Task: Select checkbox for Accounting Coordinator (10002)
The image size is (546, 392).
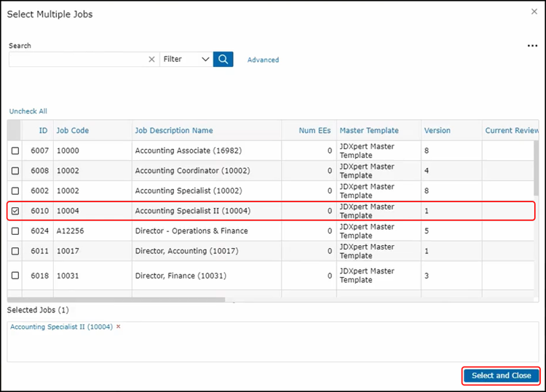Action: tap(15, 171)
